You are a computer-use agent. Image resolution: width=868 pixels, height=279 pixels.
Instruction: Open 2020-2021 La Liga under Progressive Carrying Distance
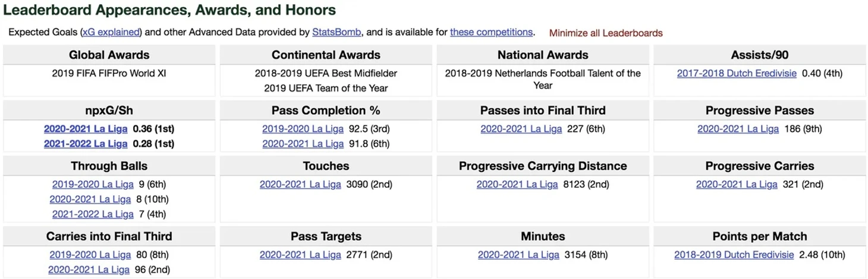pyautogui.click(x=517, y=184)
